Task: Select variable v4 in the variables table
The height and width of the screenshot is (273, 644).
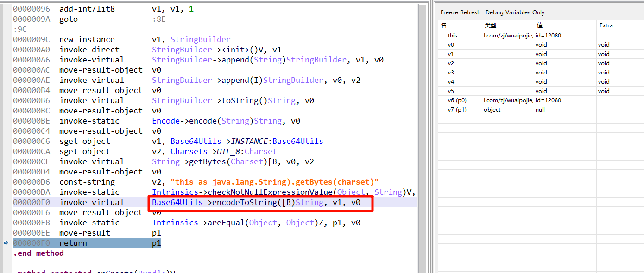Action: tap(541, 82)
